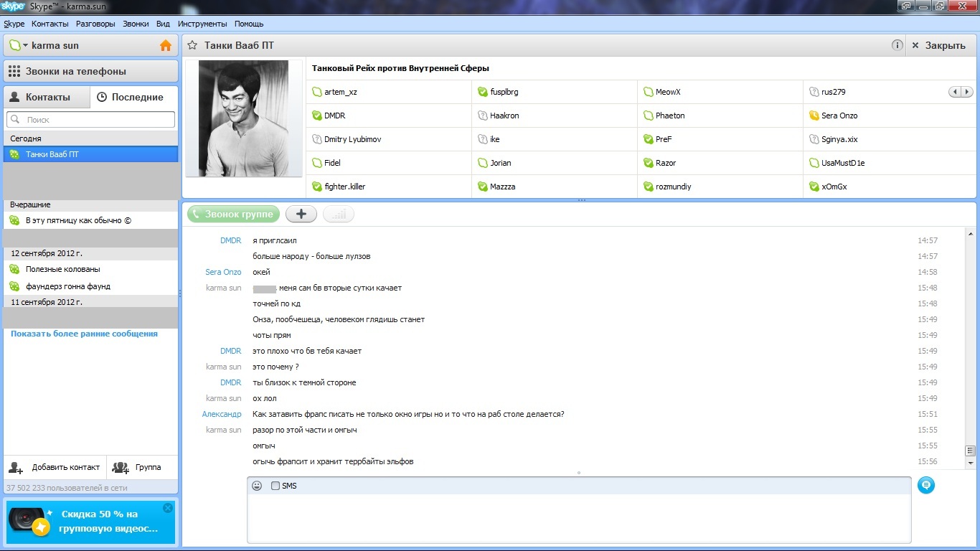Image resolution: width=980 pixels, height=551 pixels.
Task: Switch to the Контакты tab
Action: point(47,97)
